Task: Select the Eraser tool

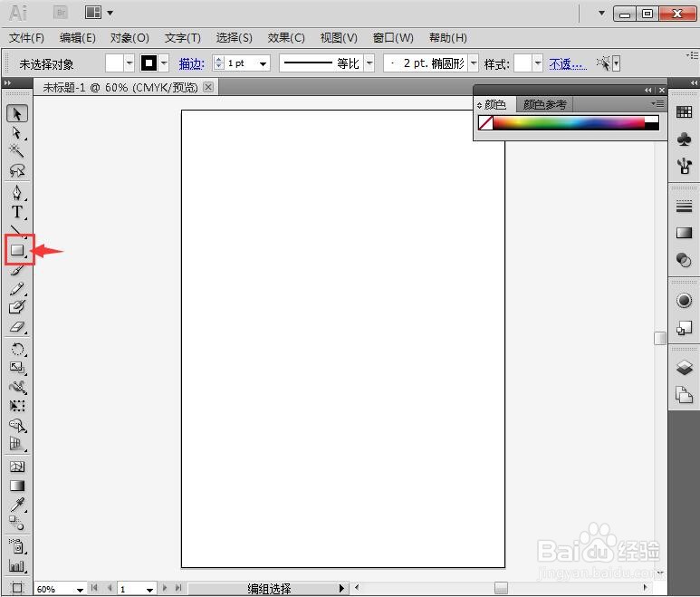Action: click(17, 326)
